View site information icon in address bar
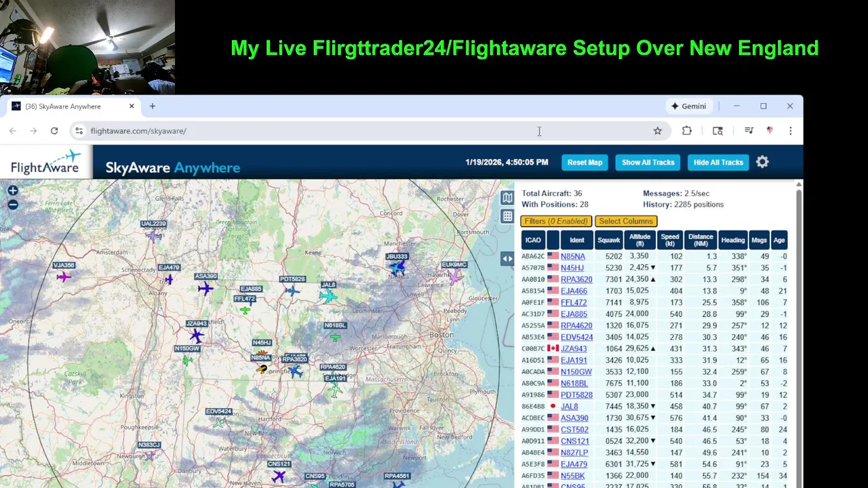The height and width of the screenshot is (488, 868). tap(79, 131)
